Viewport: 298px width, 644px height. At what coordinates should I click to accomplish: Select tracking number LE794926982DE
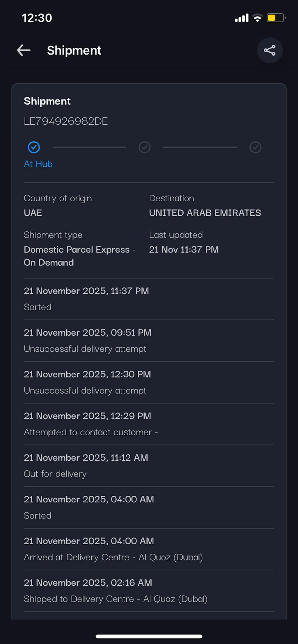(66, 121)
